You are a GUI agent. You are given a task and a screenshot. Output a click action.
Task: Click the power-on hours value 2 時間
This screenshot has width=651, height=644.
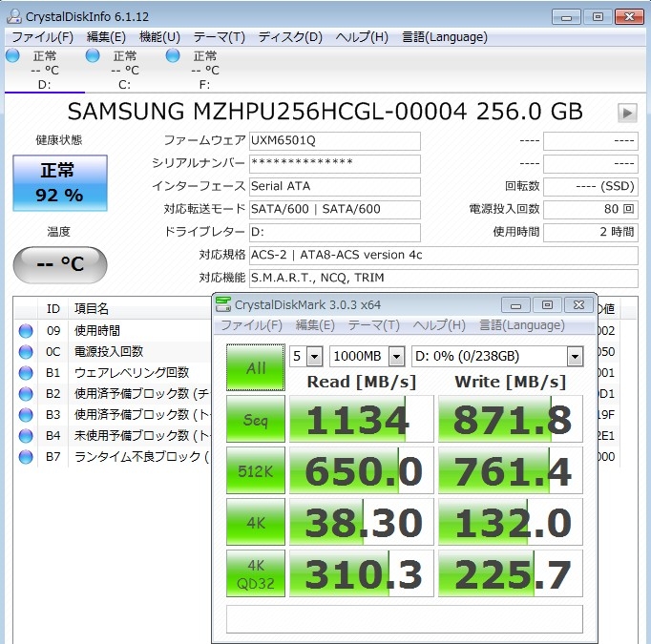coord(590,232)
